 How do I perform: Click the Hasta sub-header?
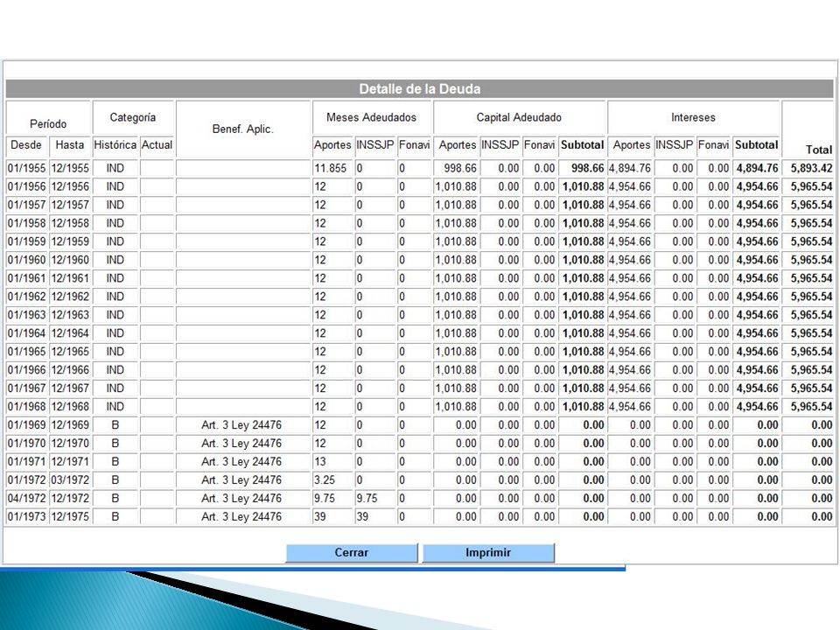click(x=70, y=144)
